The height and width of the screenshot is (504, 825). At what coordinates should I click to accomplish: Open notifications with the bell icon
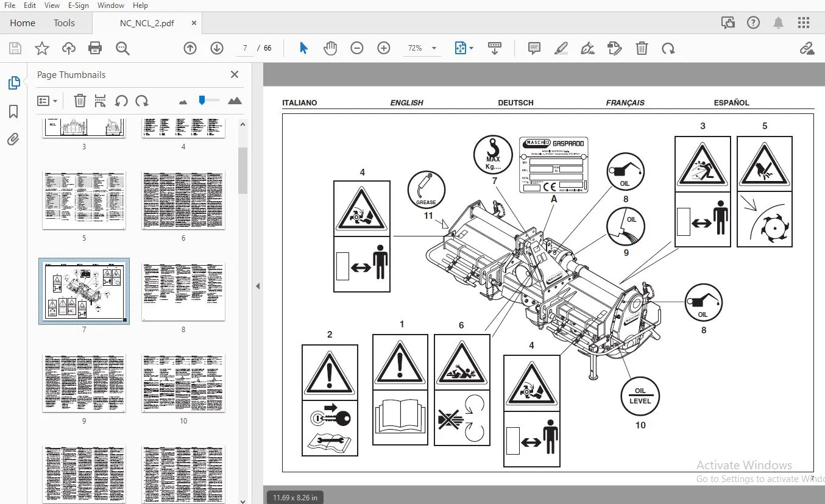tap(778, 23)
